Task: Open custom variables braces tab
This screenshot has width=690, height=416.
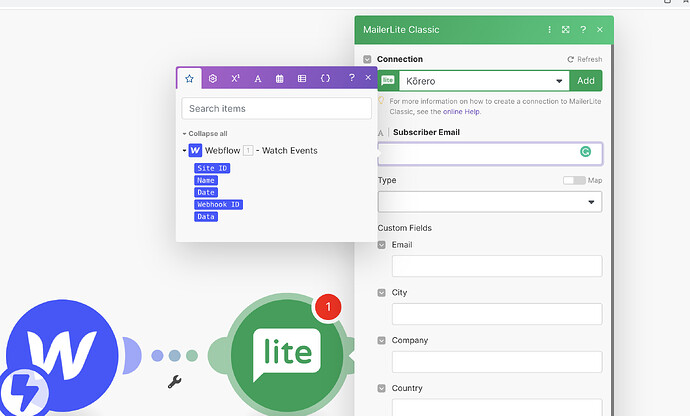Action: pos(325,78)
